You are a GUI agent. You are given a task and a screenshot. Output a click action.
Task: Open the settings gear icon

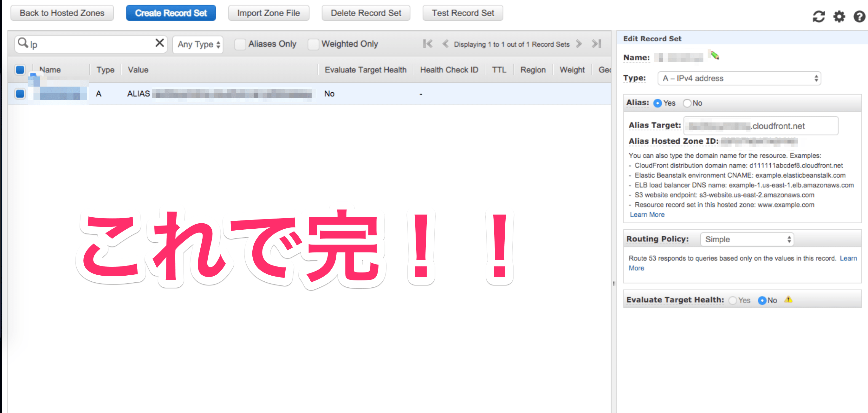click(839, 16)
